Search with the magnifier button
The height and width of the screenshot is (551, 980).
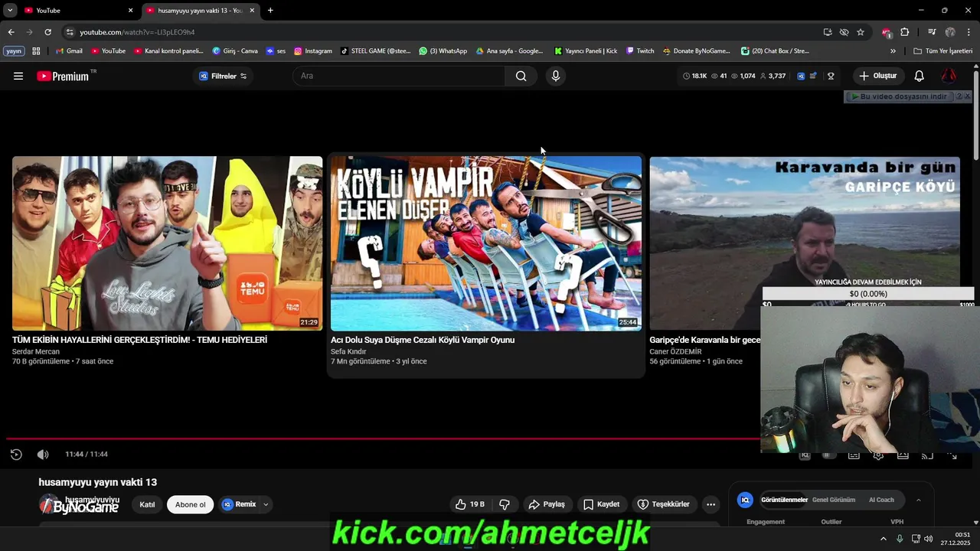click(x=521, y=76)
